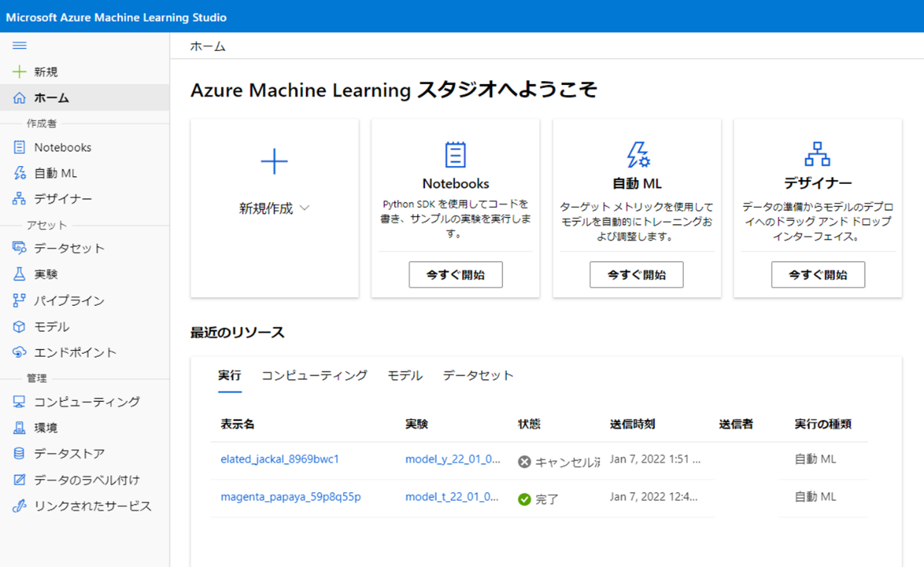The image size is (924, 567).
Task: Sort by the 送信時刻 column header
Action: 632,424
